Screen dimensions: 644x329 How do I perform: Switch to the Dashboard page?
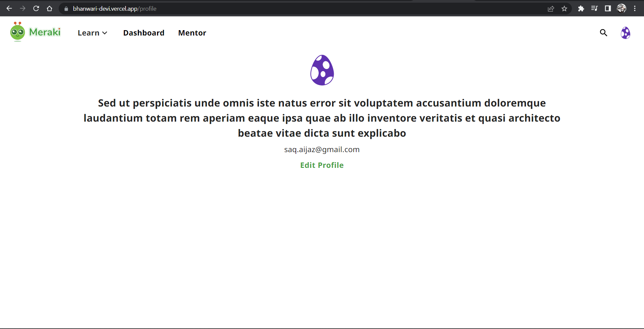[x=144, y=32]
